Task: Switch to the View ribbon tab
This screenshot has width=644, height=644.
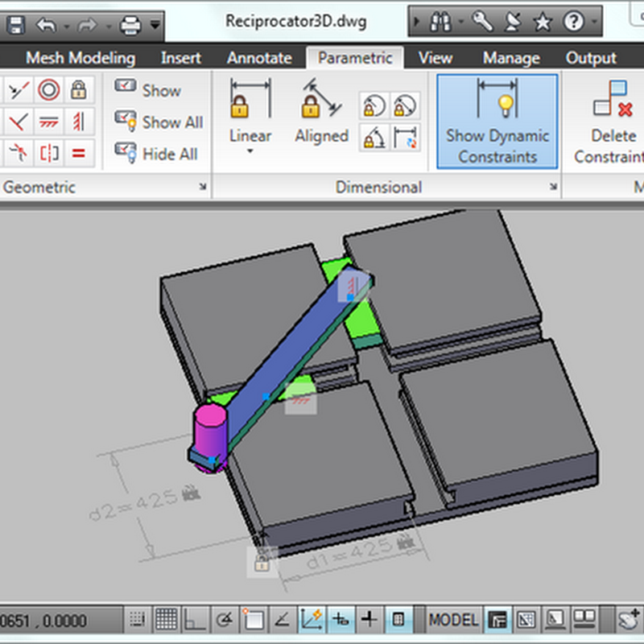Action: [435, 58]
